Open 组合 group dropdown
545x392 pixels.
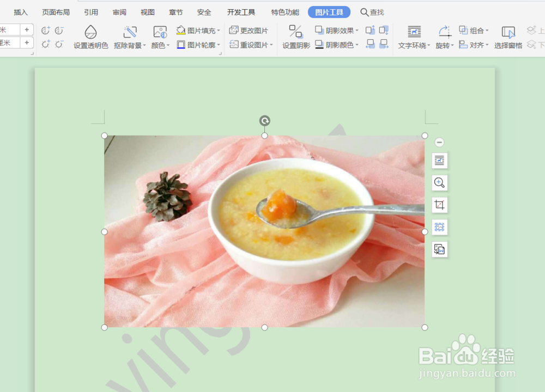tap(474, 30)
